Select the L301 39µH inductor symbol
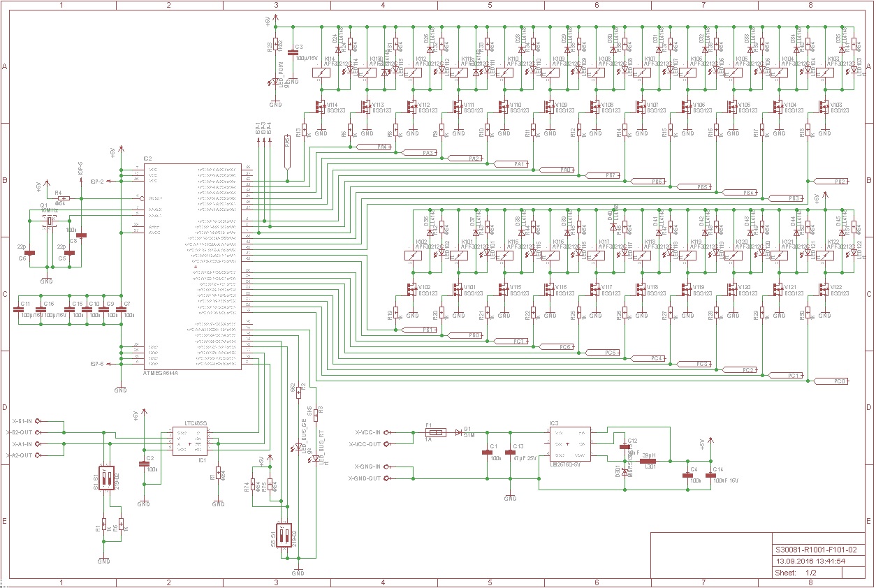 click(x=648, y=461)
